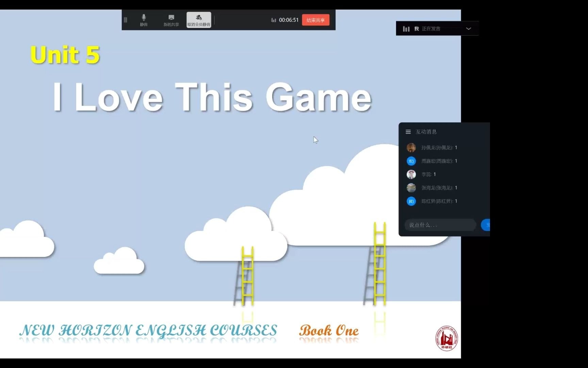
Task: Open 孙佩龙's avatar in the chat
Action: click(x=411, y=148)
